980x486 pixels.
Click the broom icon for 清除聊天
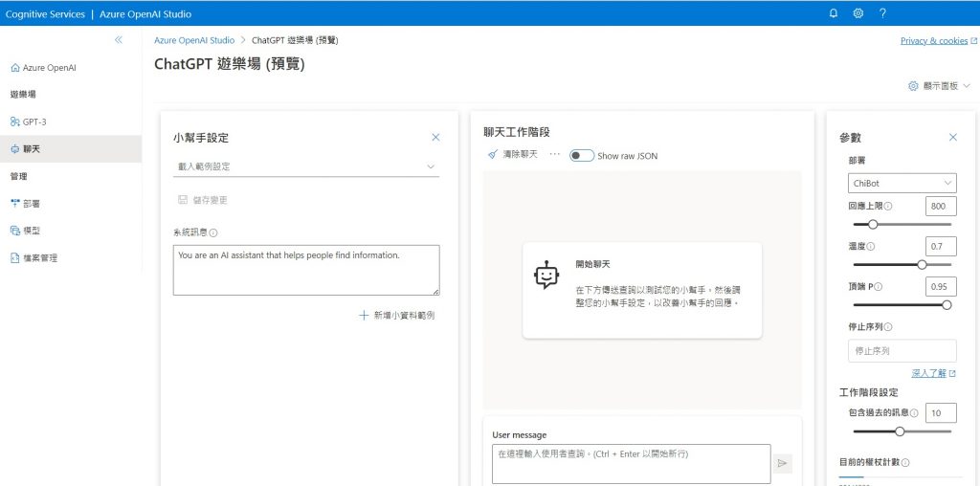[493, 155]
